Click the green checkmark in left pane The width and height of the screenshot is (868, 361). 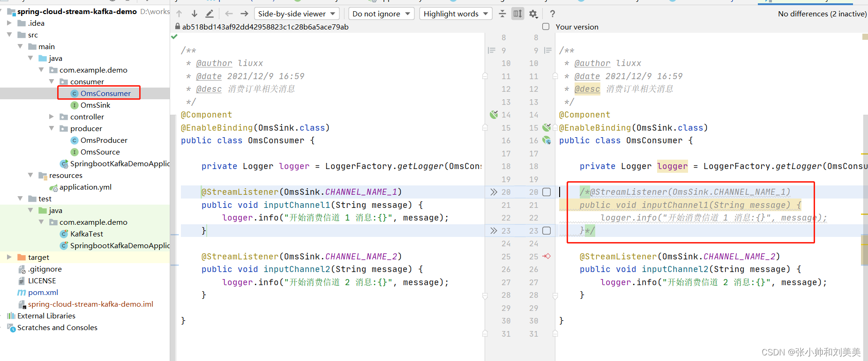pos(174,37)
